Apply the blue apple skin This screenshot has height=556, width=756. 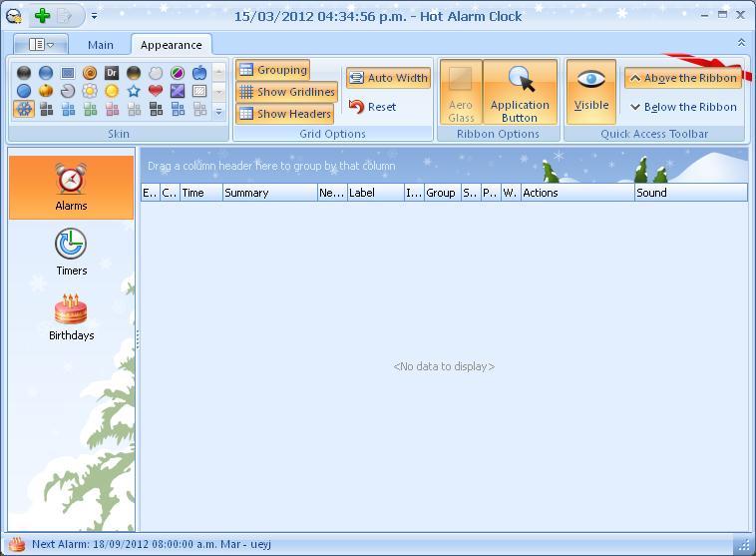pyautogui.click(x=199, y=73)
